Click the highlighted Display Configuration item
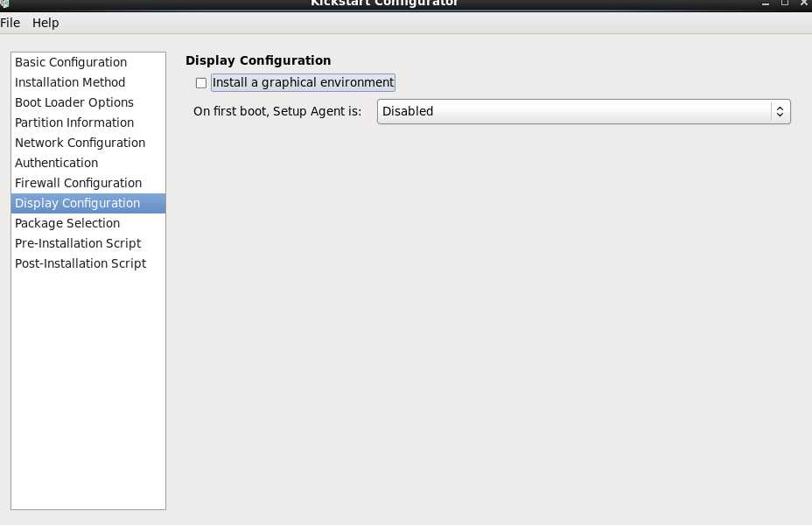Viewport: 812px width, 525px height. coord(88,204)
